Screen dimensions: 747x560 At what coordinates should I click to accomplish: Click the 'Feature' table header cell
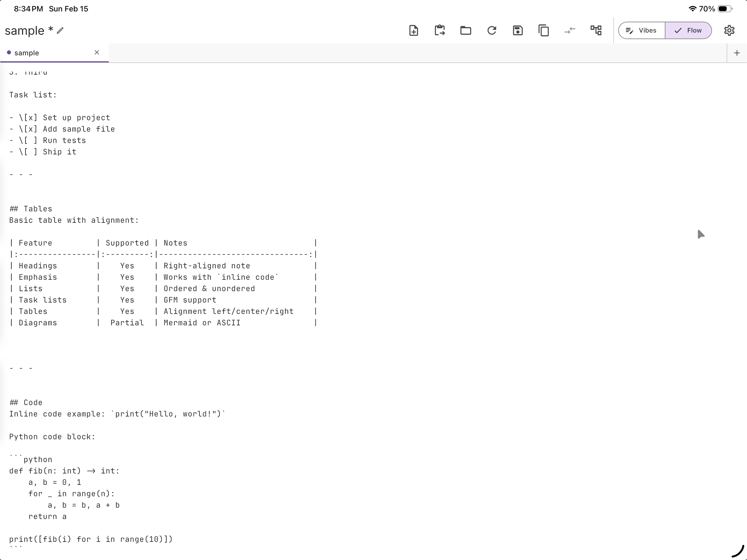pyautogui.click(x=36, y=243)
